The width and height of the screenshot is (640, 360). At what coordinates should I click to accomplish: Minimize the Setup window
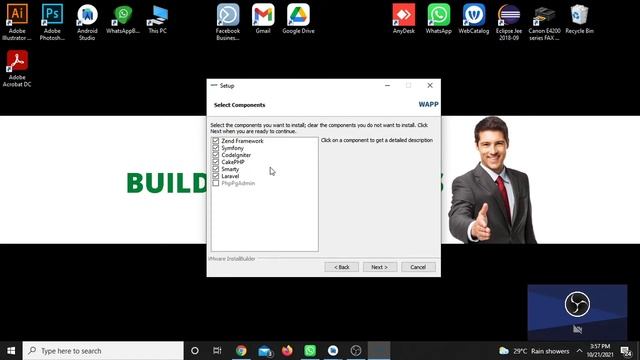[x=387, y=85]
